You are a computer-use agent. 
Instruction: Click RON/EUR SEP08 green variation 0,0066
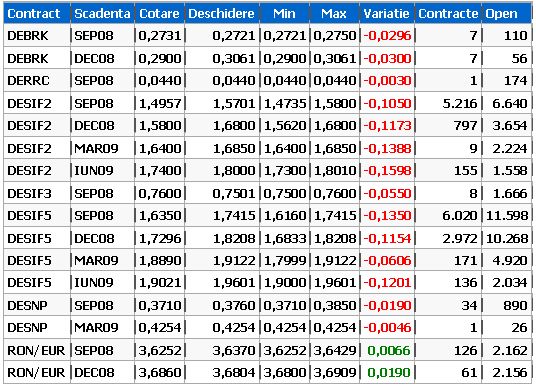(389, 350)
